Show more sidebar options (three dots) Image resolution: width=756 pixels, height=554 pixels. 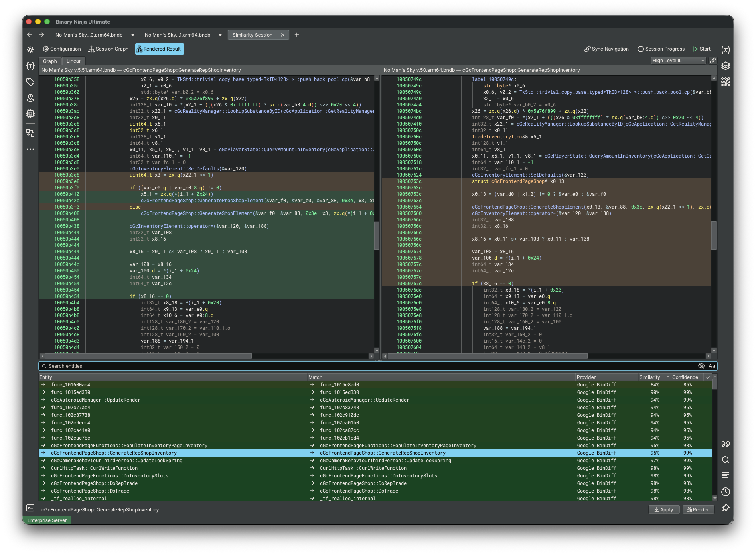30,149
